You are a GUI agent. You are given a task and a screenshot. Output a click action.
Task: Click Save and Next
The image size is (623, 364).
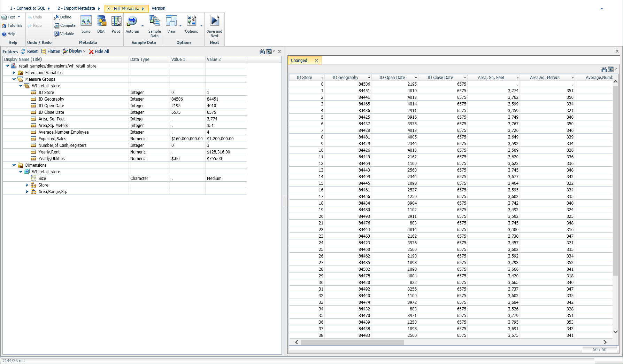(x=214, y=26)
